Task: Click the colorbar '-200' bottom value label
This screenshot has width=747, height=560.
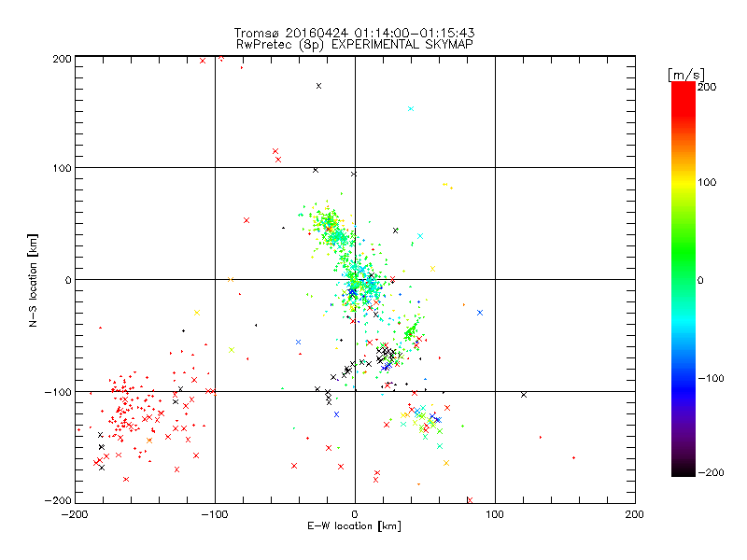Action: [x=711, y=472]
